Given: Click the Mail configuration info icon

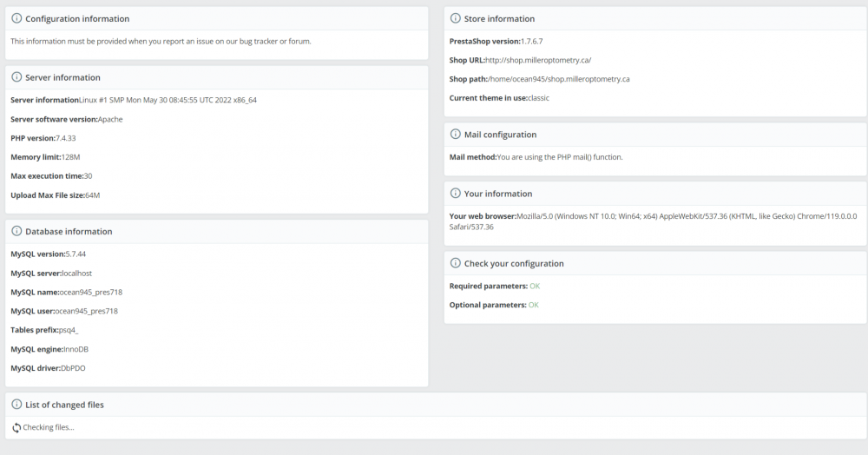Looking at the screenshot, I should point(456,135).
